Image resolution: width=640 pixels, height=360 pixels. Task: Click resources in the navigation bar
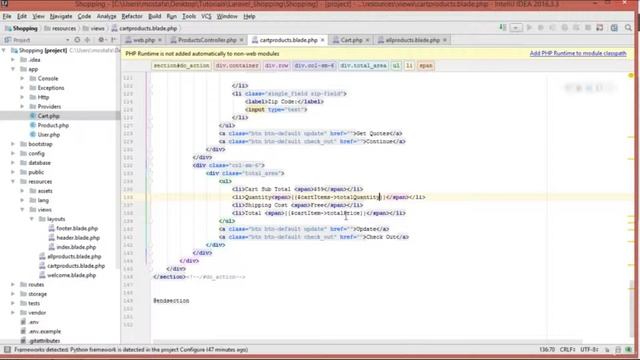coord(60,28)
